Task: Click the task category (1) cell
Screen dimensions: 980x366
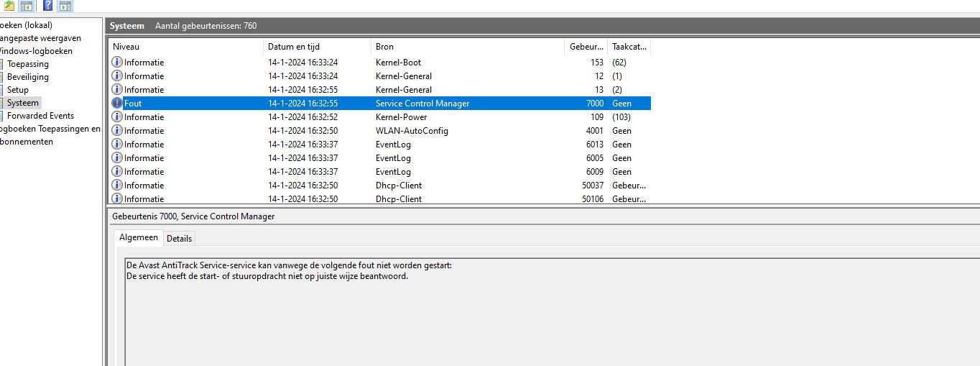Action: point(617,76)
